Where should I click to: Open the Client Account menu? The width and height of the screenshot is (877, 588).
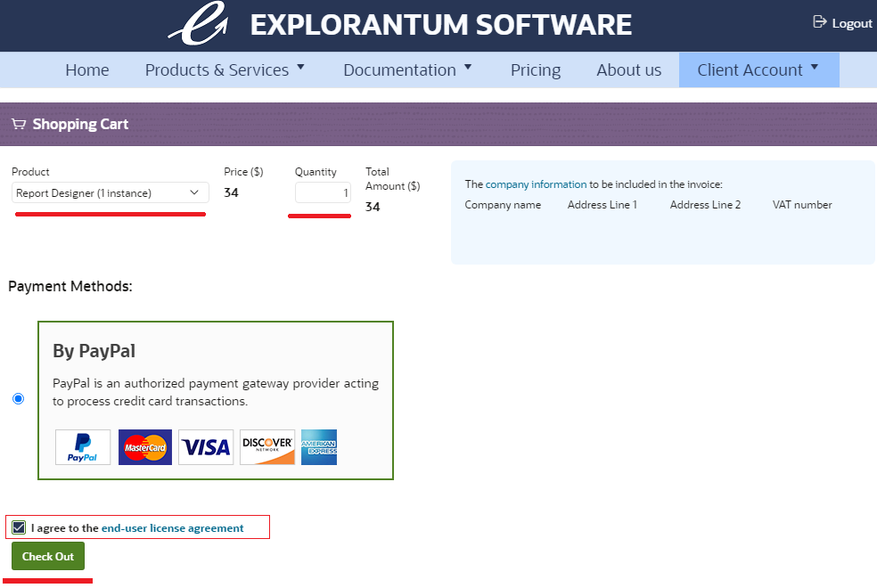pyautogui.click(x=758, y=70)
